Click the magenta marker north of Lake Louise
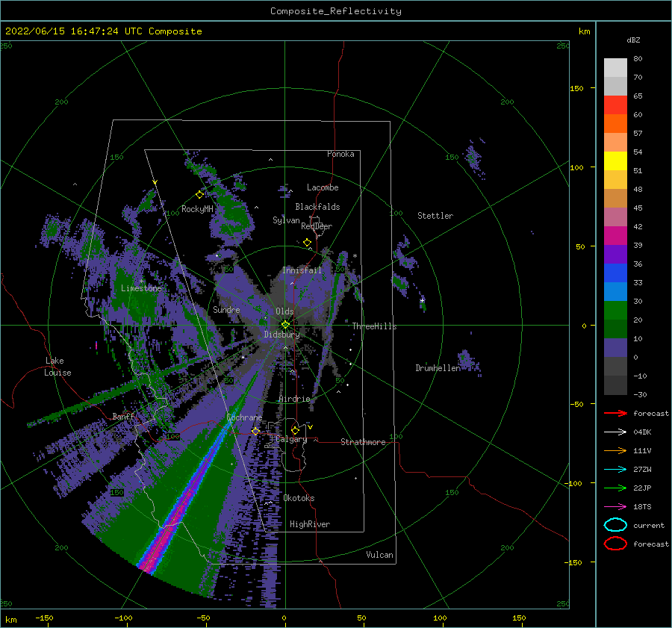 [x=96, y=345]
